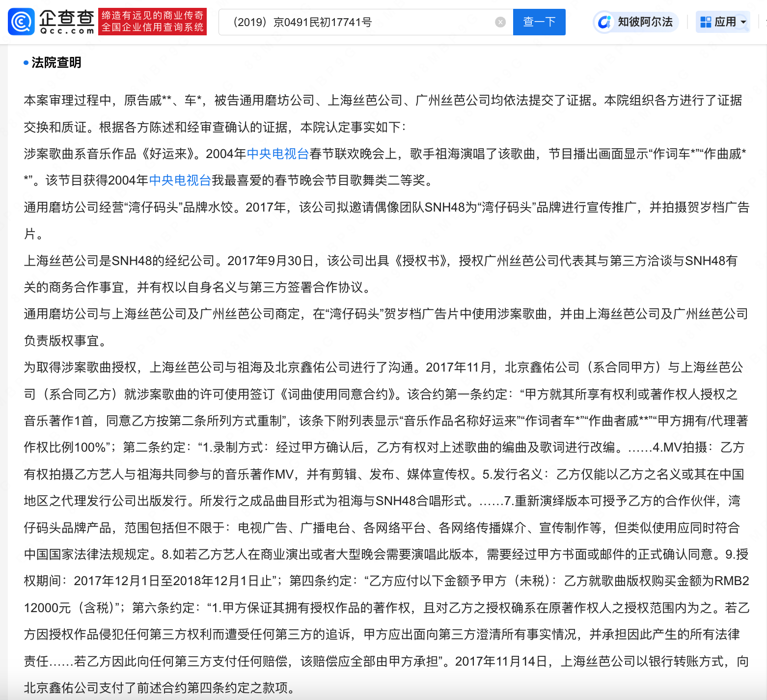Open the 知彼阿尔法 assistant icon
This screenshot has width=767, height=700.
pos(604,22)
